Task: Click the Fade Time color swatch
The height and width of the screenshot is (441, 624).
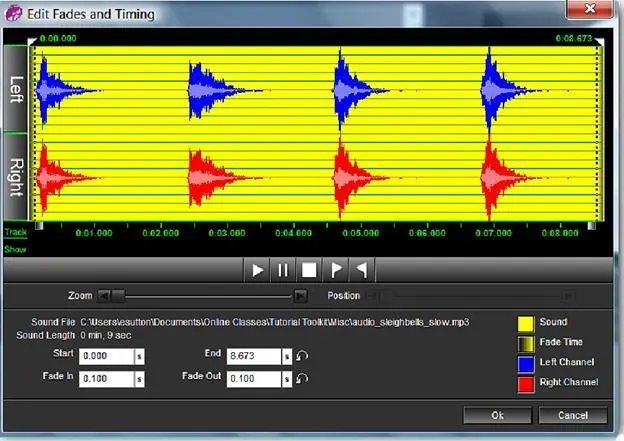Action: pos(525,344)
